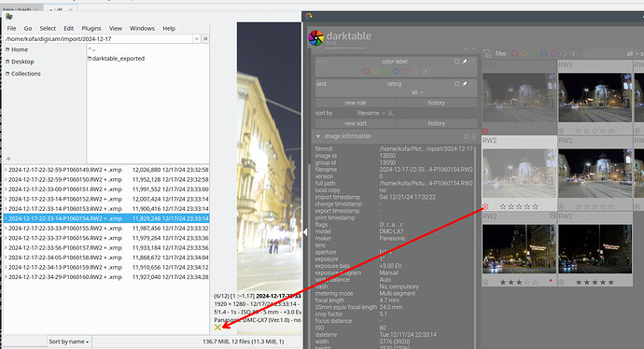The width and height of the screenshot is (644, 349).
Task: Toggle blue color label in collection rule
Action: [x=396, y=71]
